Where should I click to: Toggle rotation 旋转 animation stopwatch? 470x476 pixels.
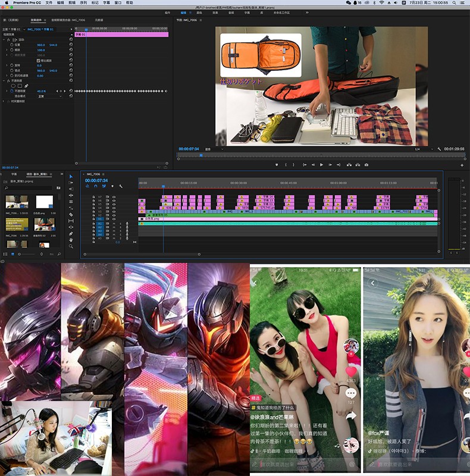click(12, 65)
